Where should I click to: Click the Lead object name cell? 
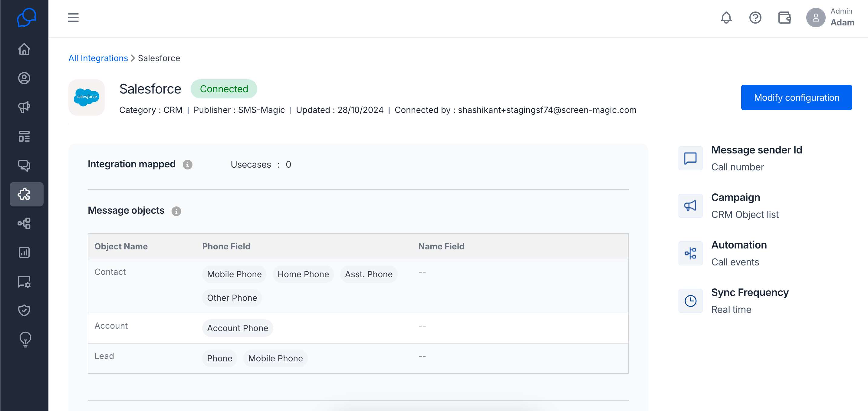[104, 356]
